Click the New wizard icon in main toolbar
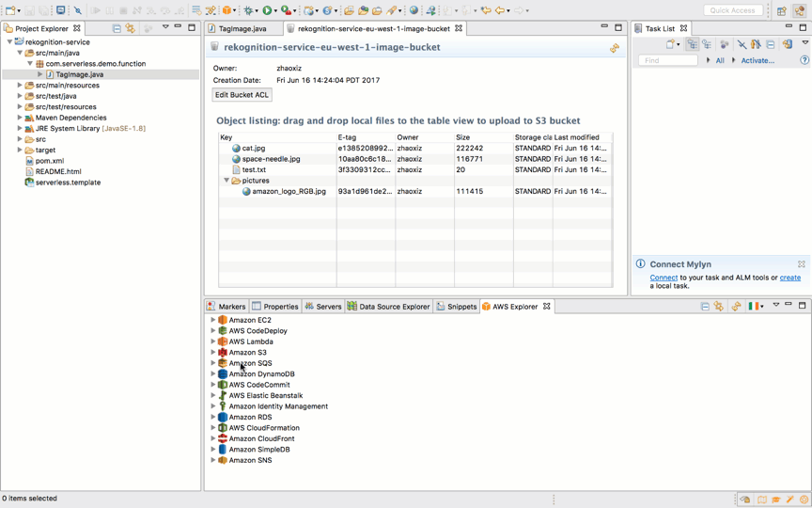Viewport: 812px width, 508px height. coord(10,9)
